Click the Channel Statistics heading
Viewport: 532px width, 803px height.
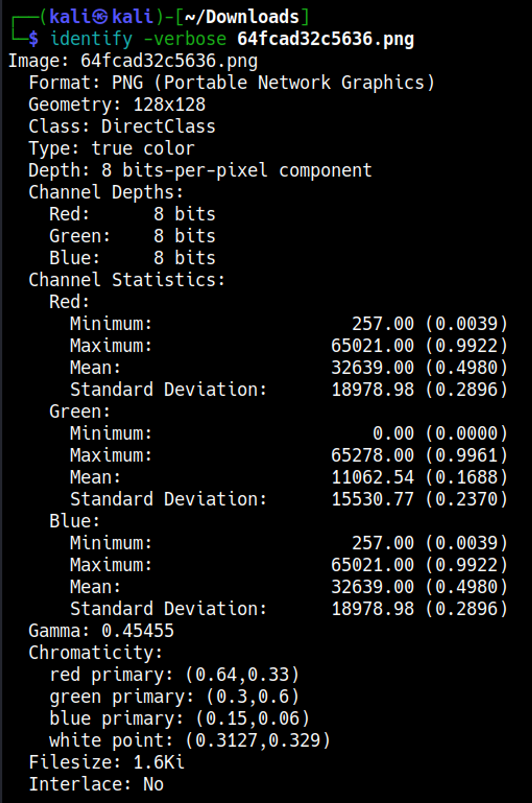coord(127,280)
